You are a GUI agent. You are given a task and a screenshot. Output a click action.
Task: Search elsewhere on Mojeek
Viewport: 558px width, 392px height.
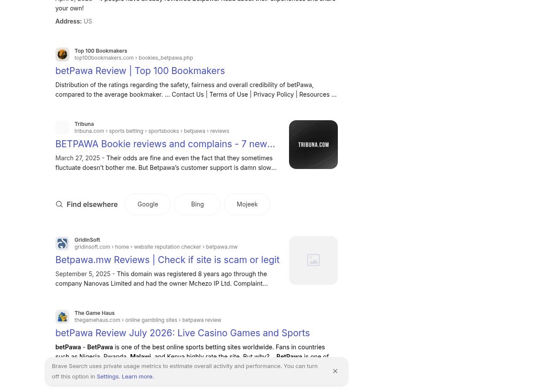coord(247,204)
